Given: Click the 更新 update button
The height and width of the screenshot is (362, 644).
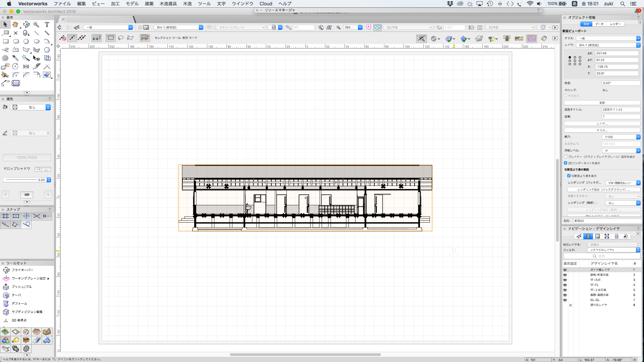Looking at the screenshot, I should 602,103.
